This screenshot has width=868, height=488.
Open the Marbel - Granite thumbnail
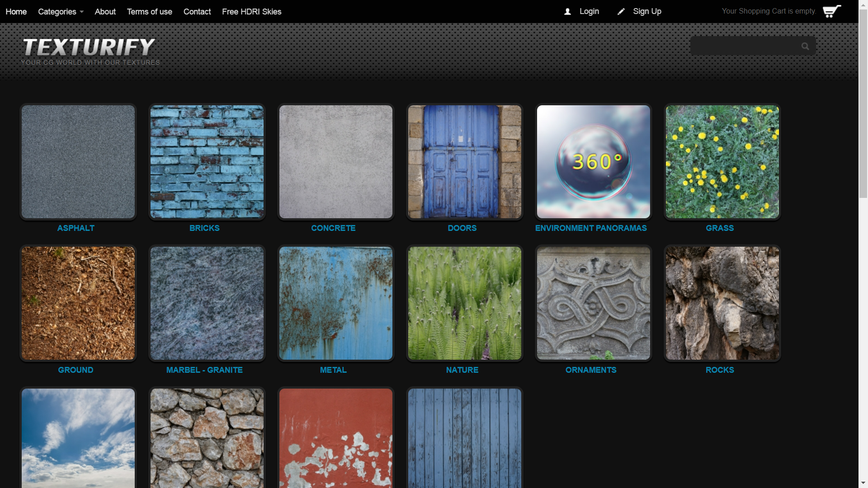207,303
